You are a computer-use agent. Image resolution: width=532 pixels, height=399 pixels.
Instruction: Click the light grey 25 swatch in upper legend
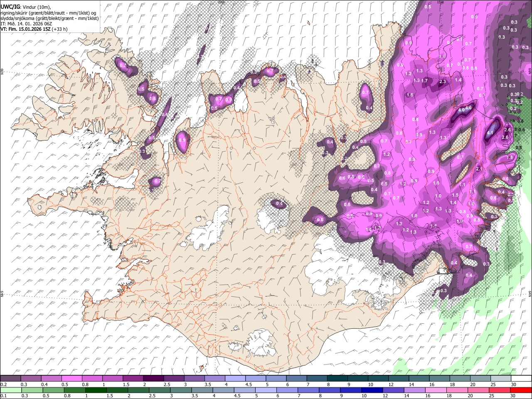tap(501, 379)
